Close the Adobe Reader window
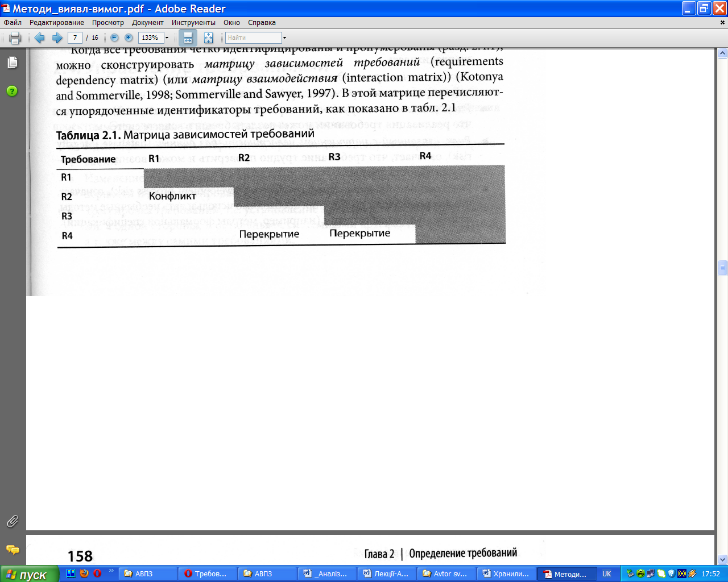Screen dimensions: 728x582 pyautogui.click(x=719, y=8)
